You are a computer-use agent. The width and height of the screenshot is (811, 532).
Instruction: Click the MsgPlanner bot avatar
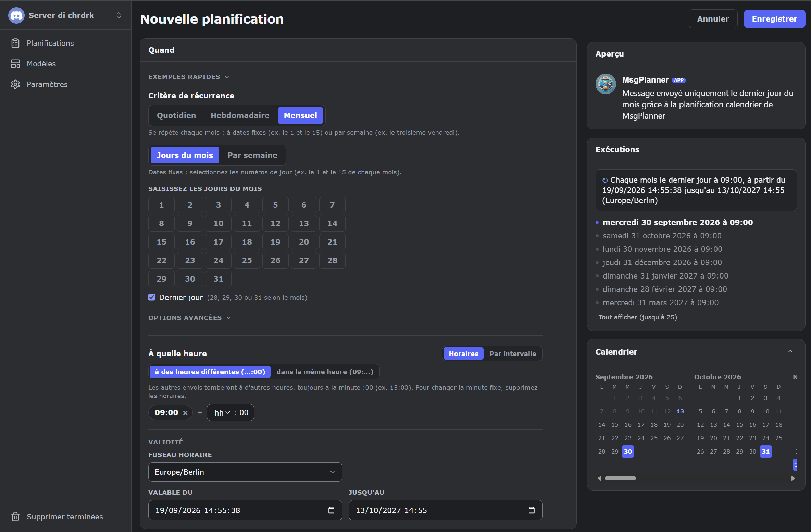point(606,84)
